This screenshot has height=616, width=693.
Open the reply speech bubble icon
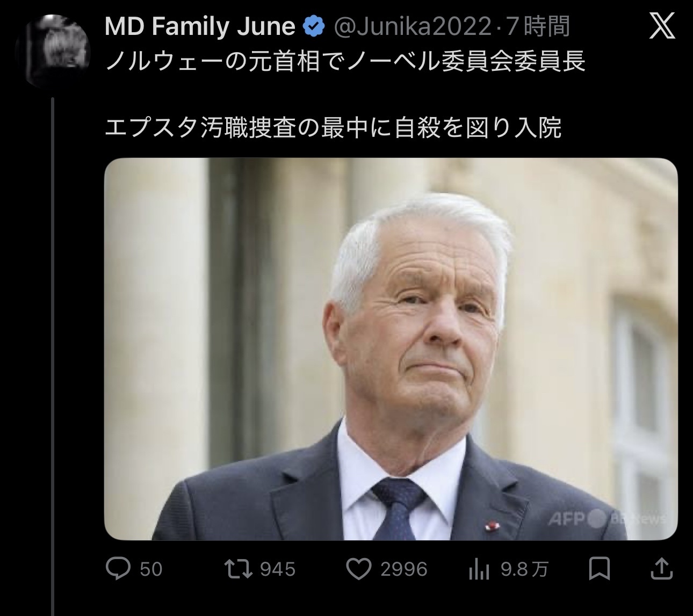118,569
